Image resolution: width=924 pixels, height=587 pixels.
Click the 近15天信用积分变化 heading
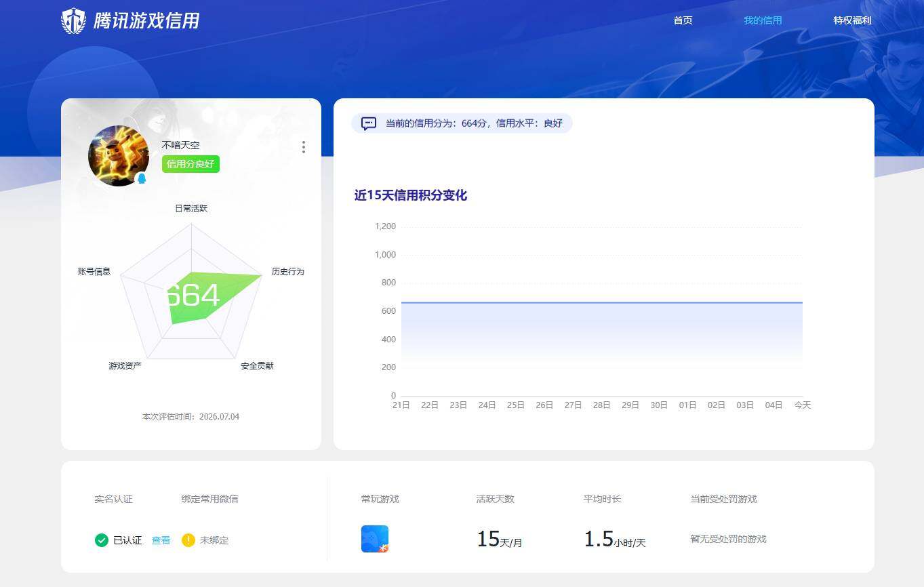[411, 195]
